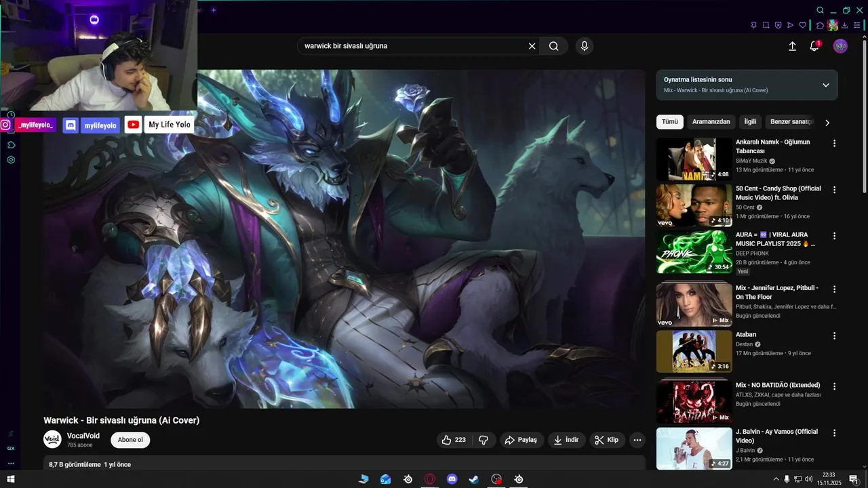Screen dimensions: 868x488
Task: Select the İlgili filter chip
Action: [x=750, y=122]
